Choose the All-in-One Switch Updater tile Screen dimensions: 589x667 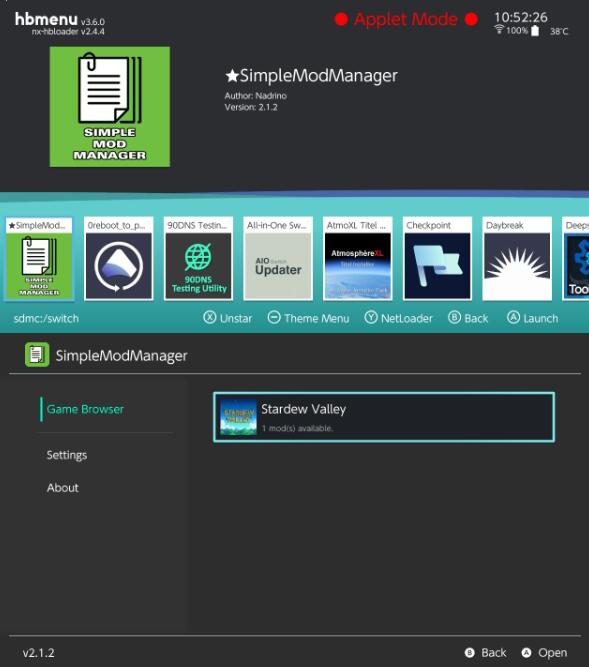point(278,259)
